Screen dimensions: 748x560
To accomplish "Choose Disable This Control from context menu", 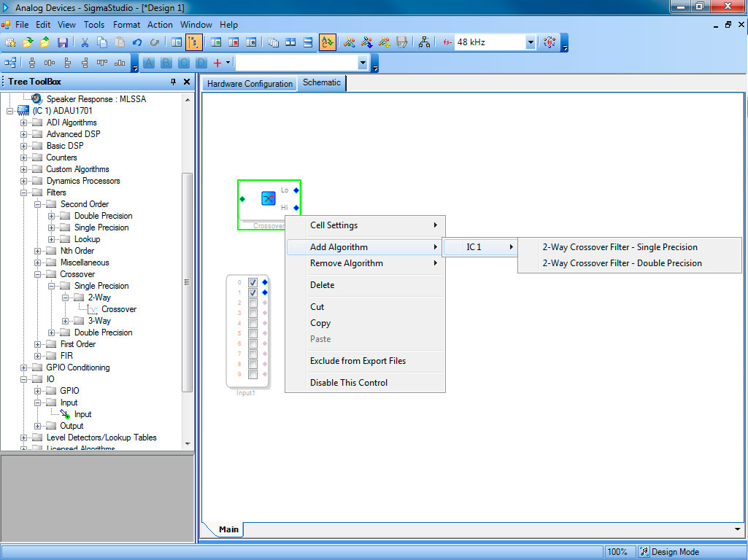I will click(x=349, y=383).
